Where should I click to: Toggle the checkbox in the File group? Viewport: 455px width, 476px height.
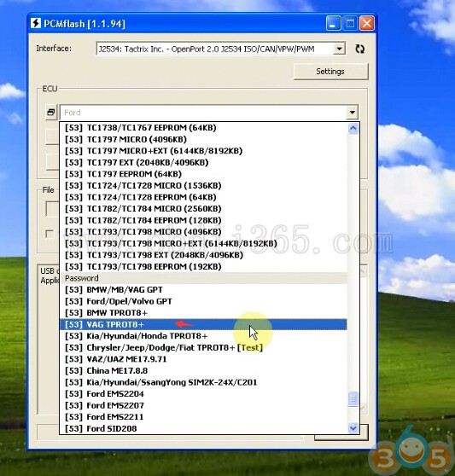pos(50,234)
